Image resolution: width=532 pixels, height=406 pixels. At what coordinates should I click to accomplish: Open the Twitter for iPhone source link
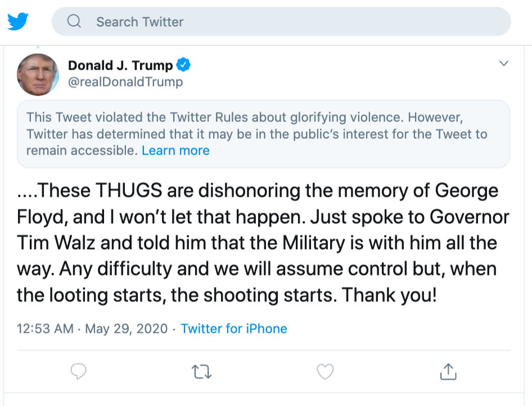pos(234,328)
